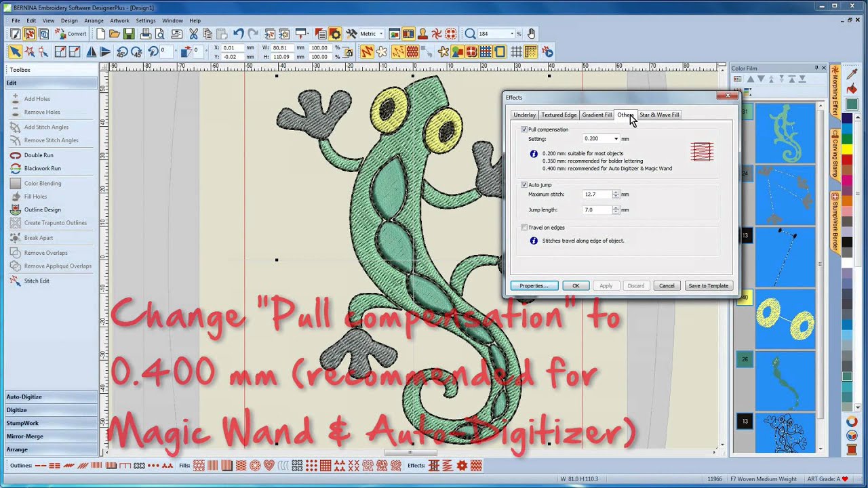Collapse the Edit toolbox section
Viewport: 868px width, 488px height.
[51, 83]
